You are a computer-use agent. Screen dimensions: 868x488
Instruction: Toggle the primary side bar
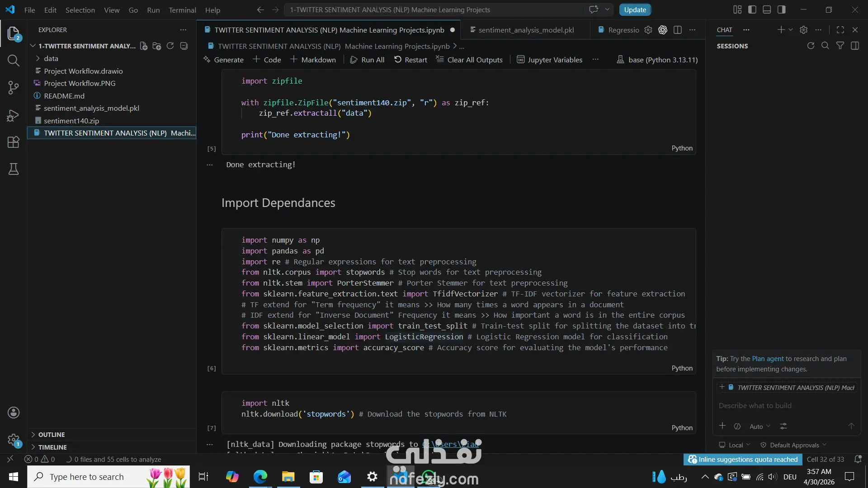click(x=752, y=9)
